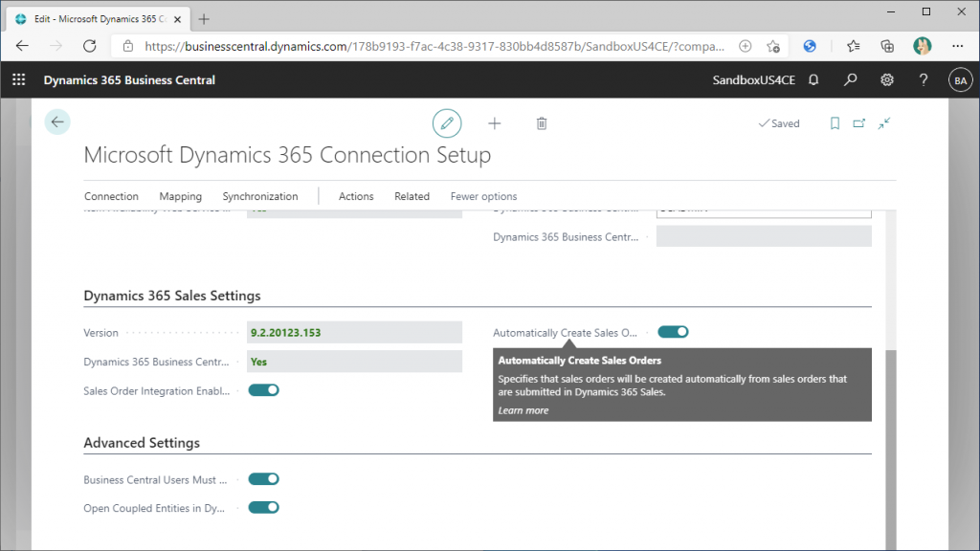Open the help question mark icon

[x=924, y=80]
